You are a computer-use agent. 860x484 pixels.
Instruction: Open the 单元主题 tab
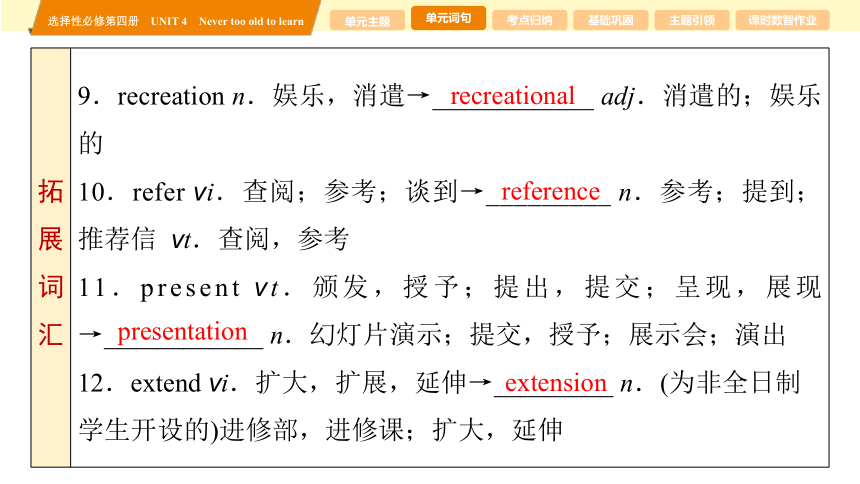[367, 21]
